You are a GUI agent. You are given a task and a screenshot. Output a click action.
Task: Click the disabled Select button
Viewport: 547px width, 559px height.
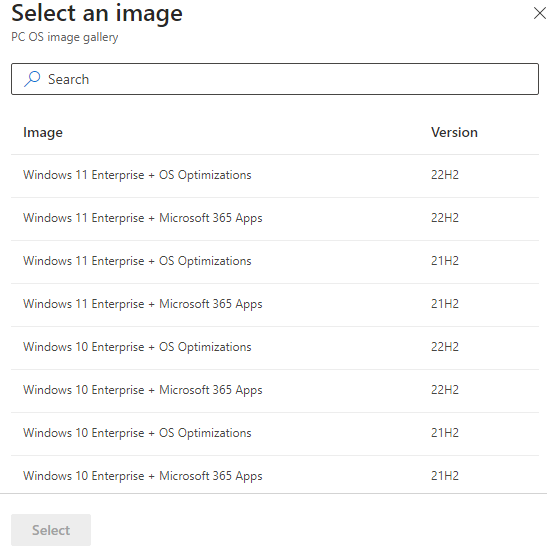click(x=51, y=530)
